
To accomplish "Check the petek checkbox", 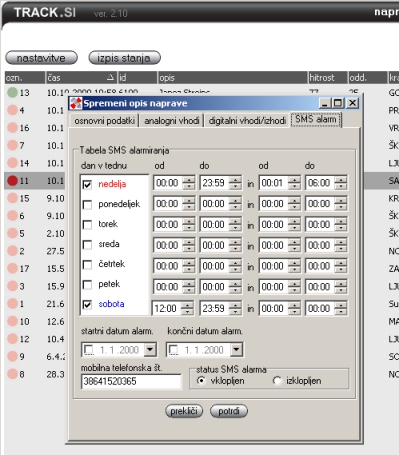I will (x=87, y=285).
